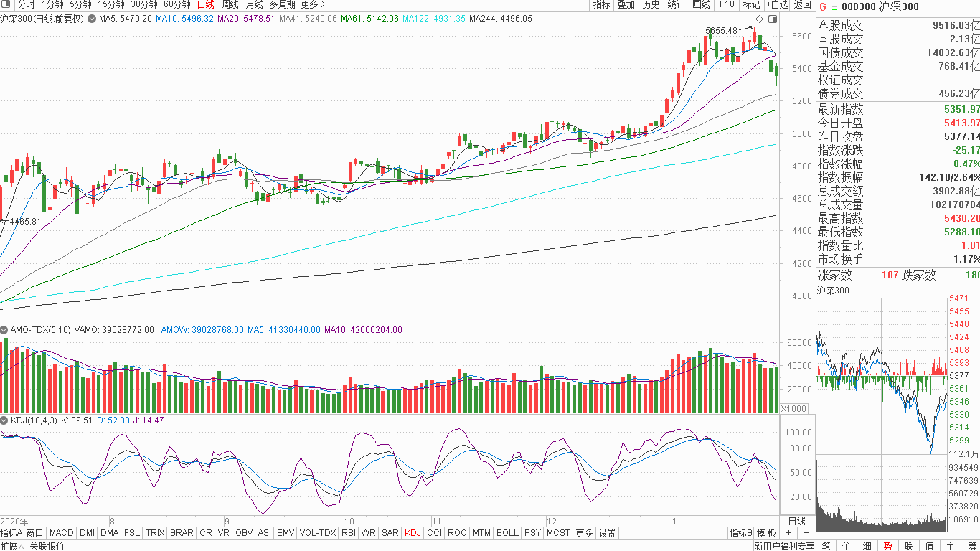Select 指标A tab in bottom bar
Viewport: 980px width, 551px height.
pyautogui.click(x=12, y=533)
